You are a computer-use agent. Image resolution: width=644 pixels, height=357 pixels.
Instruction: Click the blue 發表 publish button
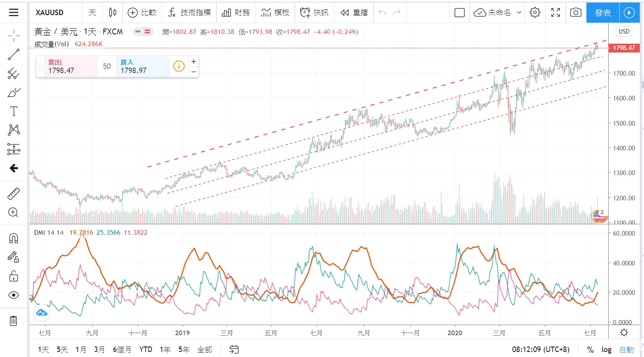pos(603,13)
